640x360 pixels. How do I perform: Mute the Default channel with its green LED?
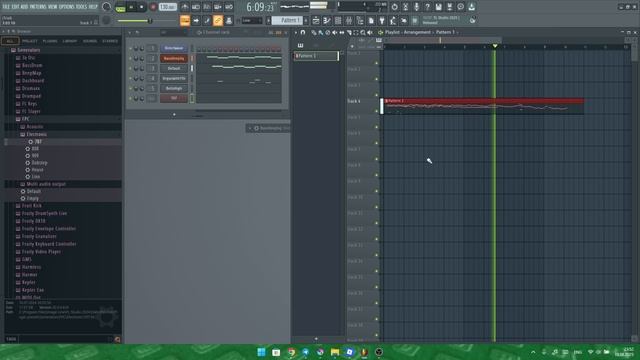pos(131,68)
